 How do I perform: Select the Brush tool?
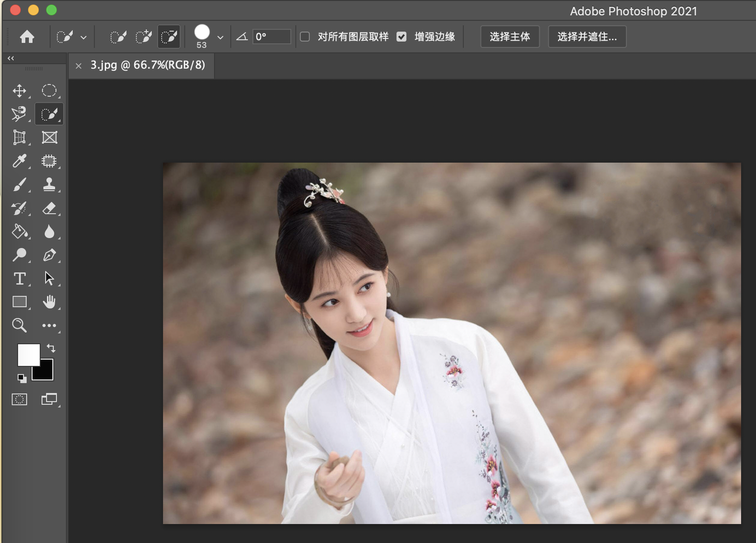[19, 185]
